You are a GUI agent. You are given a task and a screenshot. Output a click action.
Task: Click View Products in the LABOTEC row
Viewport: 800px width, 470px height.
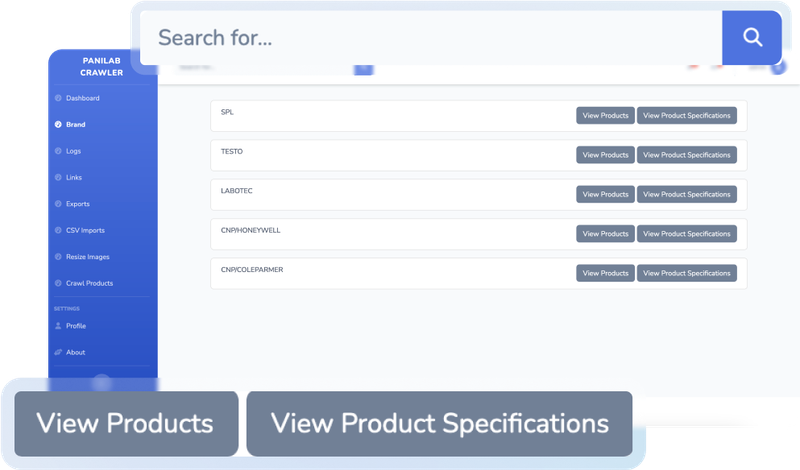click(605, 194)
